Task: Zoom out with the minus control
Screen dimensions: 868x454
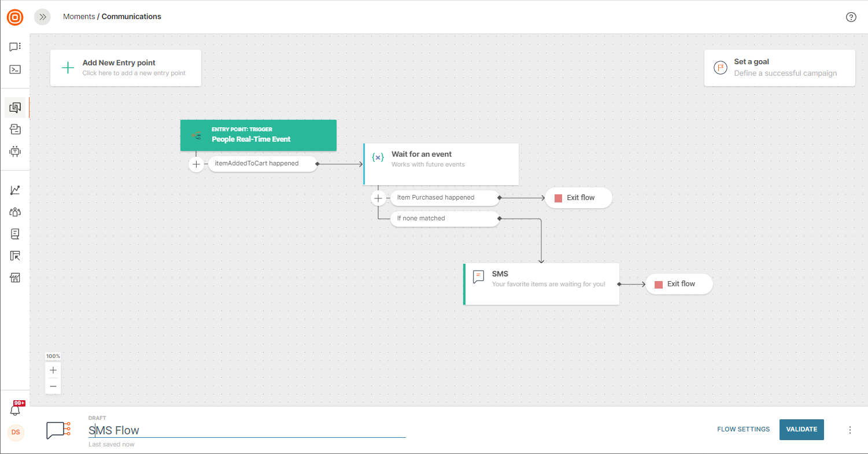Action: coord(53,386)
